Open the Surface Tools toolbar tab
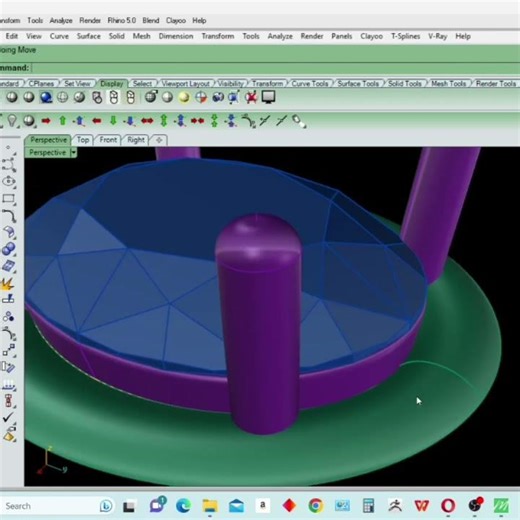The image size is (520, 520). (x=358, y=83)
